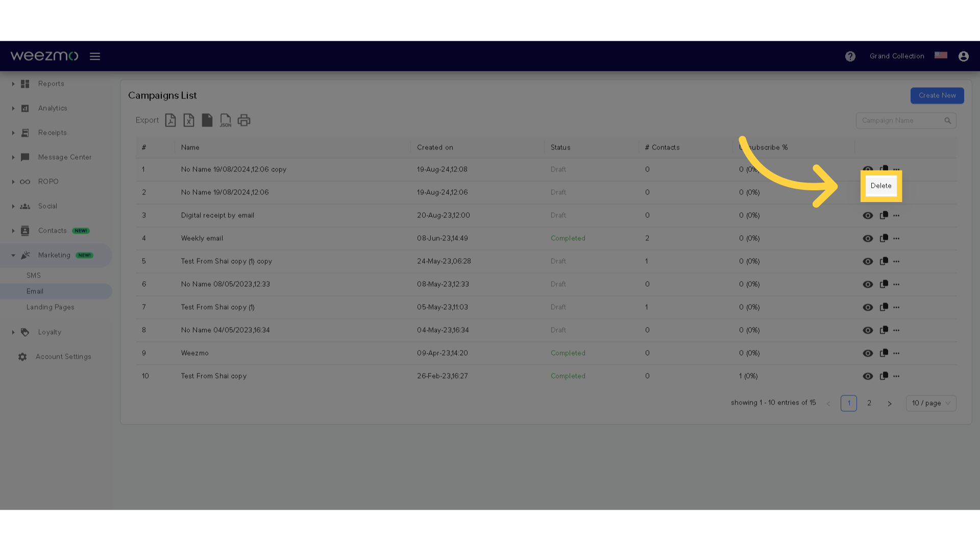980x551 pixels.
Task: Click the PDF export icon
Action: coord(170,120)
